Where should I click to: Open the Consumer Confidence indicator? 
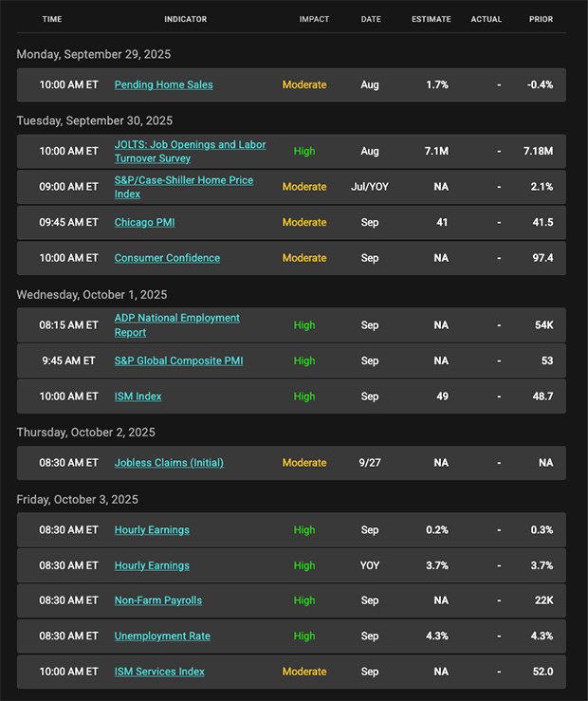(167, 258)
